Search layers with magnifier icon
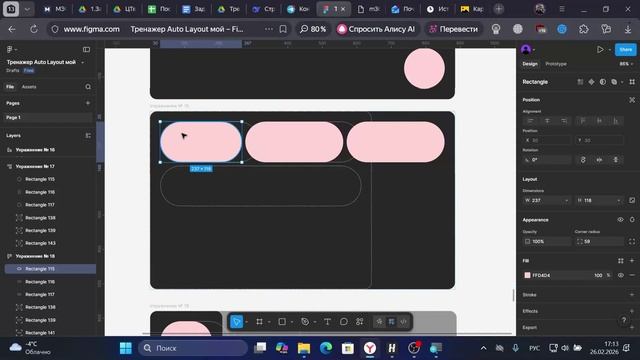This screenshot has width=640, height=360. 88,87
